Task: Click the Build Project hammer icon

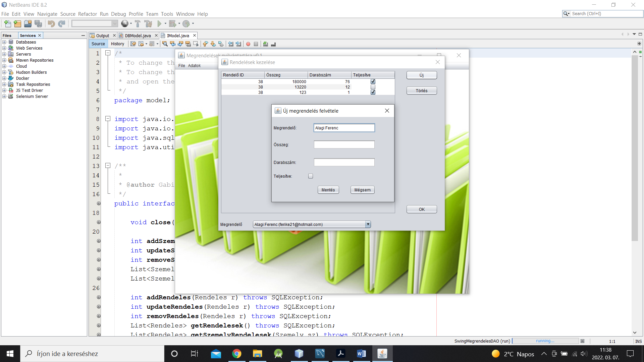Action: click(138, 23)
